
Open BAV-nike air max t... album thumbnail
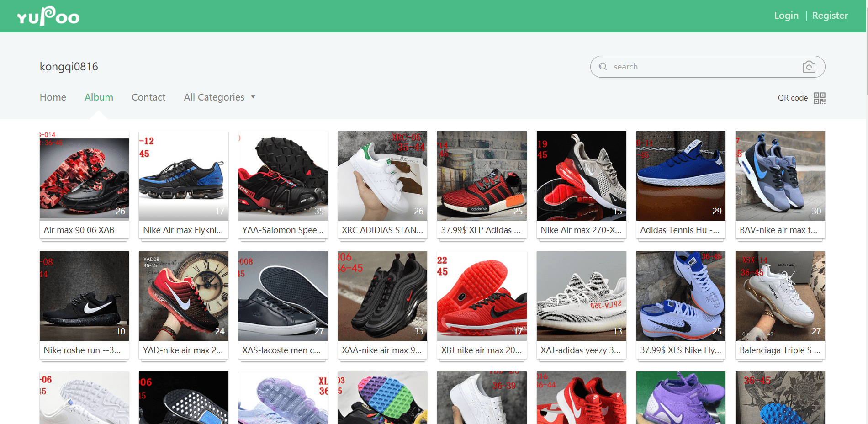(x=780, y=175)
